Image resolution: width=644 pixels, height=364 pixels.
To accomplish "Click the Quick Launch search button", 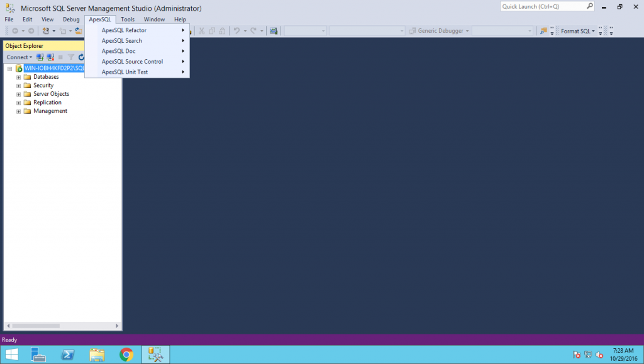I will tap(589, 6).
